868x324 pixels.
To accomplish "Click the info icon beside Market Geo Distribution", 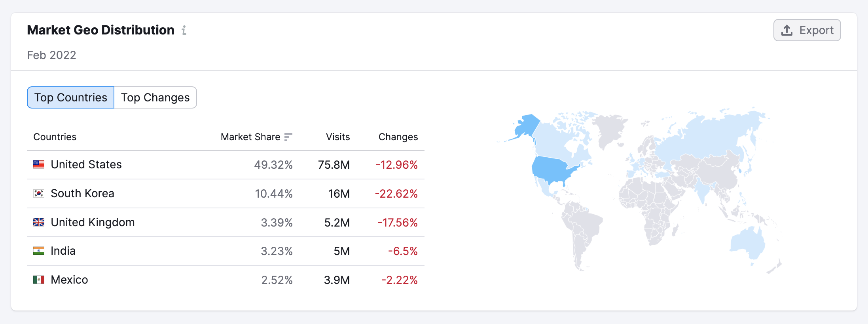I will 184,30.
